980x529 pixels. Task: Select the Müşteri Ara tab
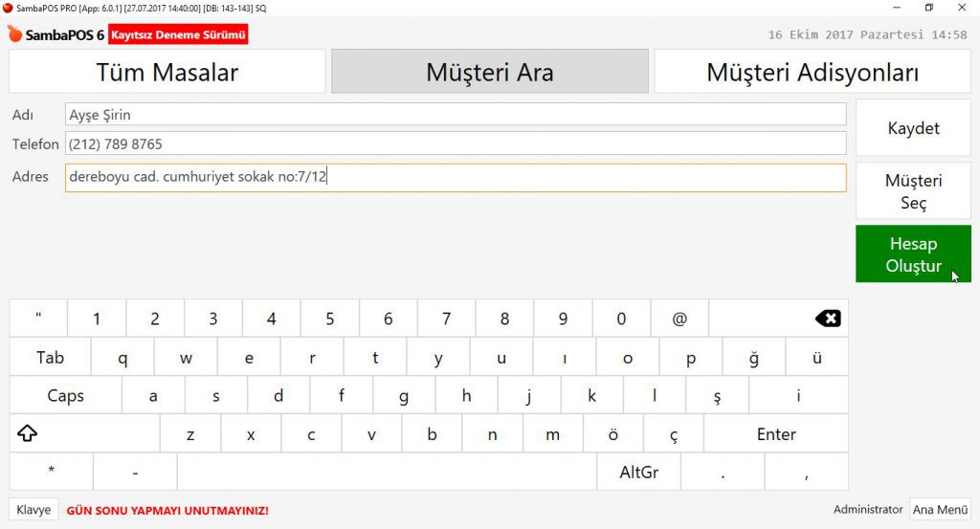[489, 73]
